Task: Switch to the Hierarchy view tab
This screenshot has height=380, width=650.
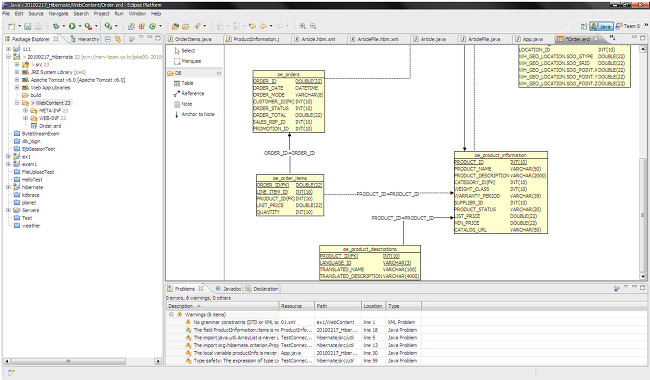Action: coord(85,39)
